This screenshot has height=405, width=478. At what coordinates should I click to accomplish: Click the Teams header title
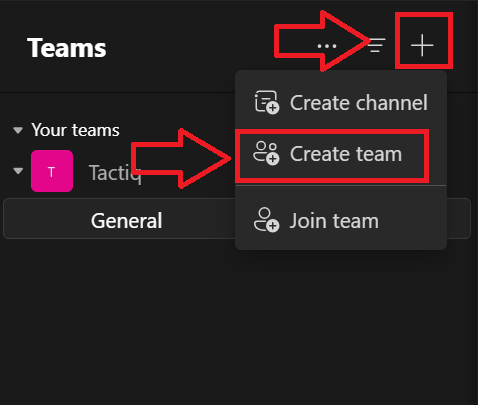coord(67,48)
